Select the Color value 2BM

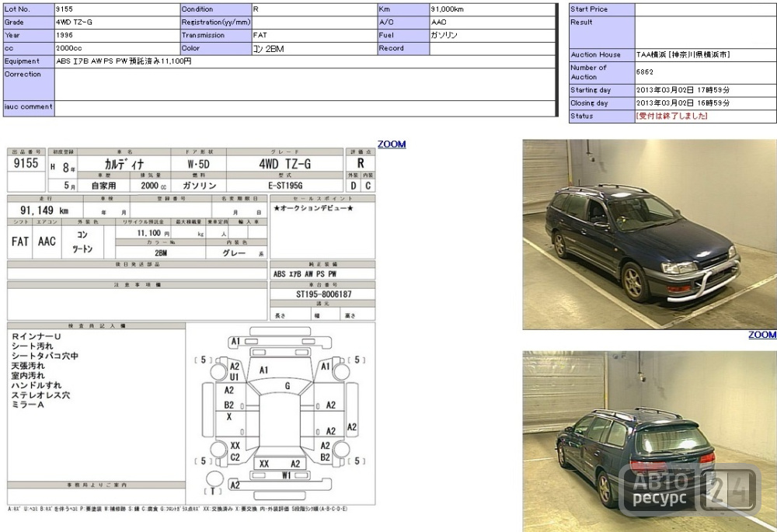point(269,49)
